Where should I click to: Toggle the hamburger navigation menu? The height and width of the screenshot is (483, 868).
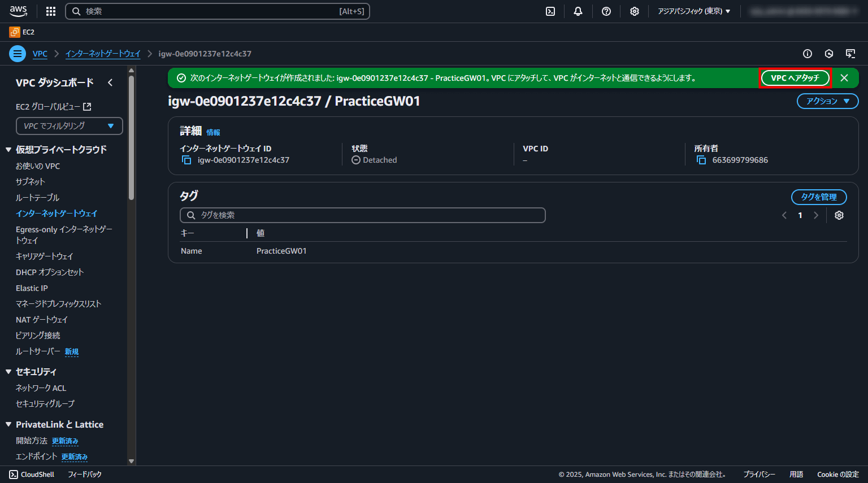pyautogui.click(x=18, y=54)
